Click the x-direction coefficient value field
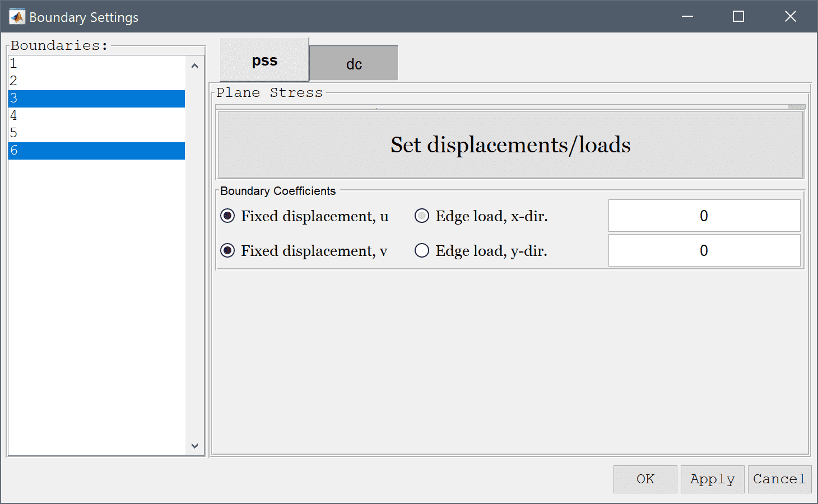Viewport: 818px width, 504px height. [x=704, y=216]
